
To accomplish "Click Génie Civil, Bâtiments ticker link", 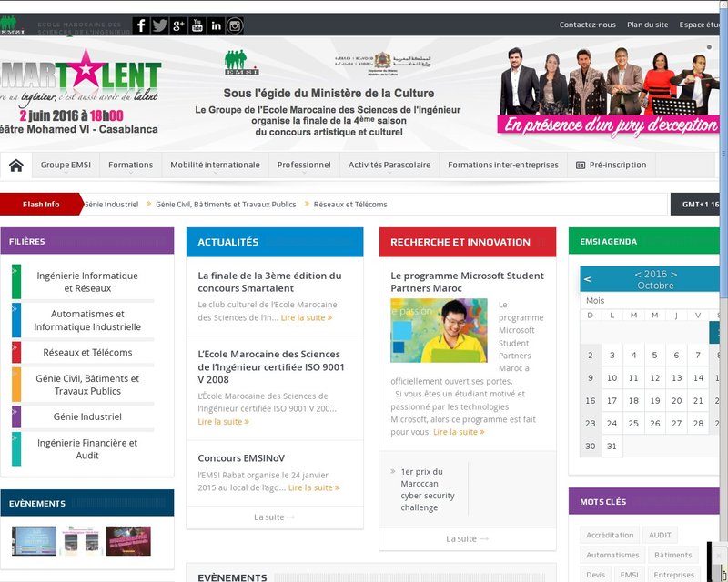I will click(x=226, y=205).
